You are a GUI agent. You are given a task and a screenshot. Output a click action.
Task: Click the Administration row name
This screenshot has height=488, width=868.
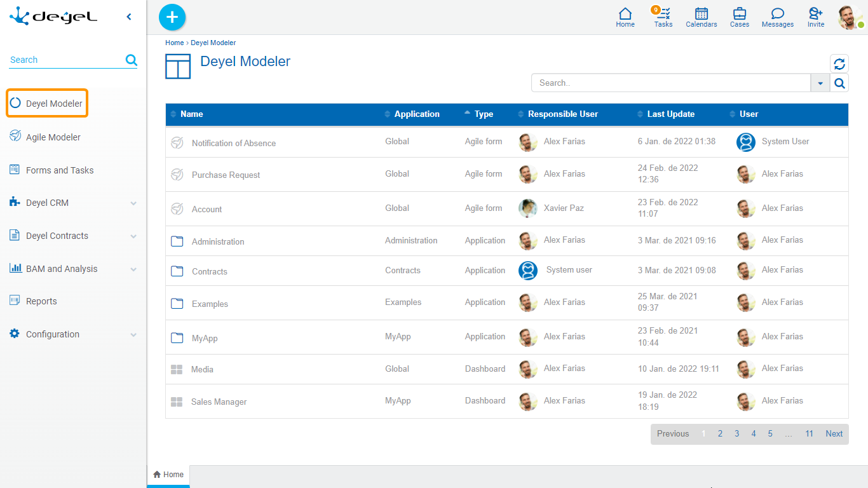(x=218, y=241)
